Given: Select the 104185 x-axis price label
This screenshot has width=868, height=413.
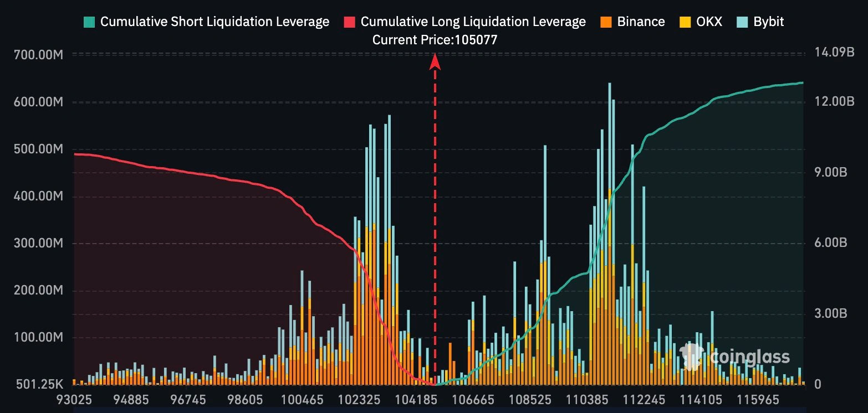Looking at the screenshot, I should (x=413, y=399).
